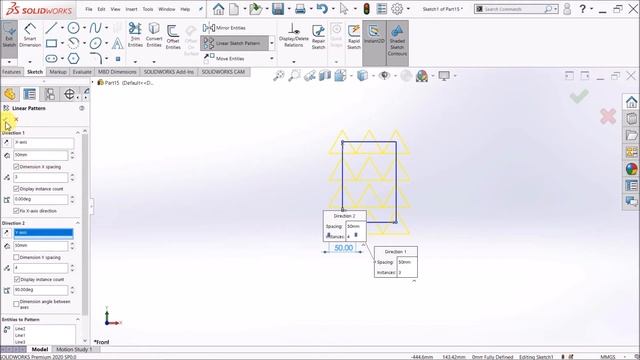Click the 50.00 dimension value in sketch

(343, 248)
